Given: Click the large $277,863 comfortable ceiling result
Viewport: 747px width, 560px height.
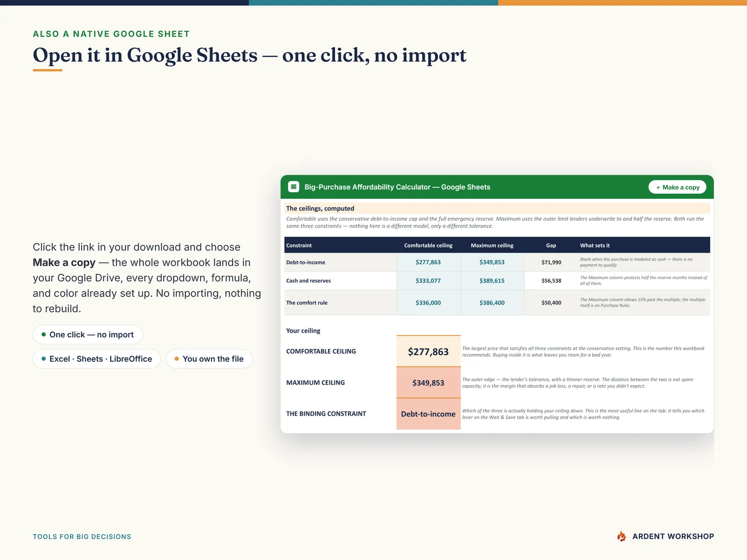Looking at the screenshot, I should pos(429,351).
